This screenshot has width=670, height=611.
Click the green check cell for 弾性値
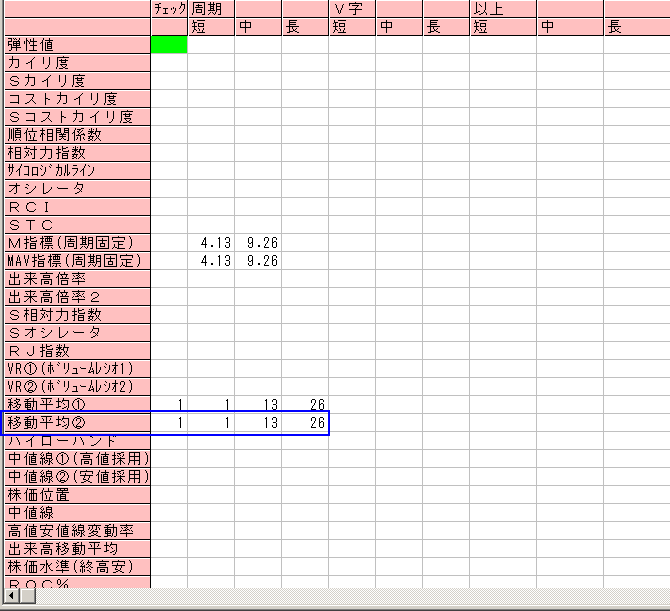pyautogui.click(x=169, y=45)
